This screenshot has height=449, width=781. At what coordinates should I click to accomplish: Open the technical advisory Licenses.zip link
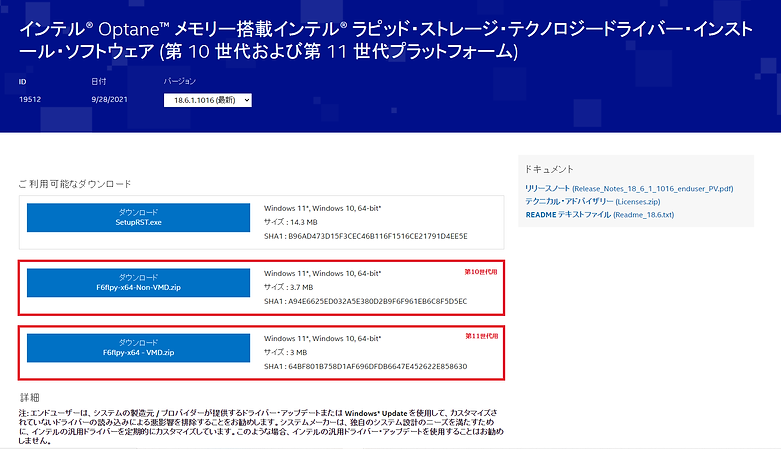592,201
